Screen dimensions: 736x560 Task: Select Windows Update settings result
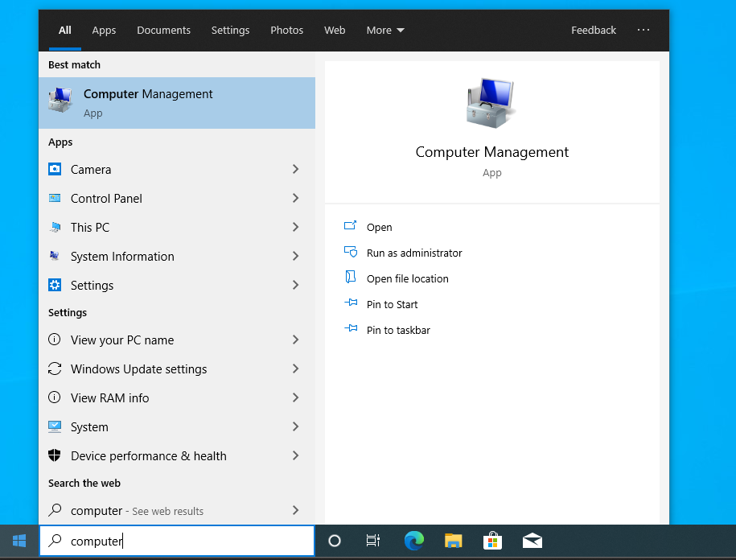click(x=177, y=369)
